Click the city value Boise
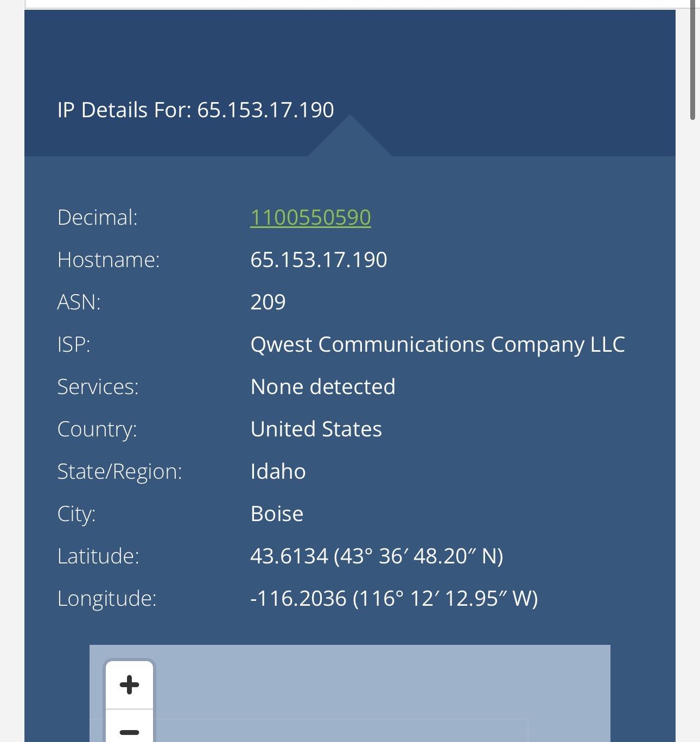The width and height of the screenshot is (700, 742). pos(277,513)
